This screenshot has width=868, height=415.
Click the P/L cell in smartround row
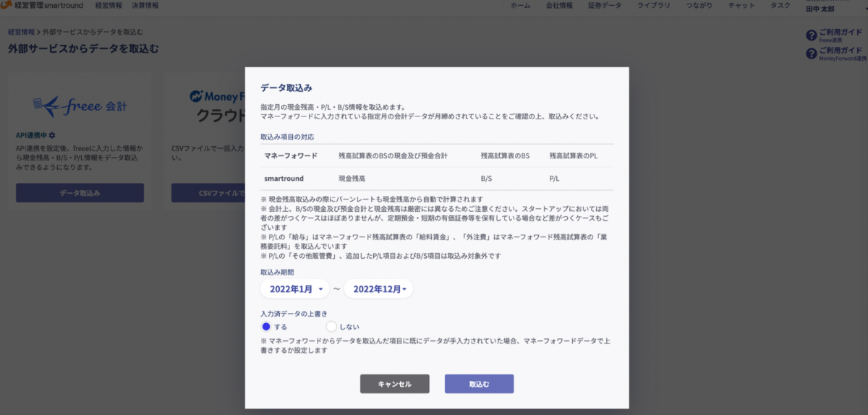[x=555, y=178]
